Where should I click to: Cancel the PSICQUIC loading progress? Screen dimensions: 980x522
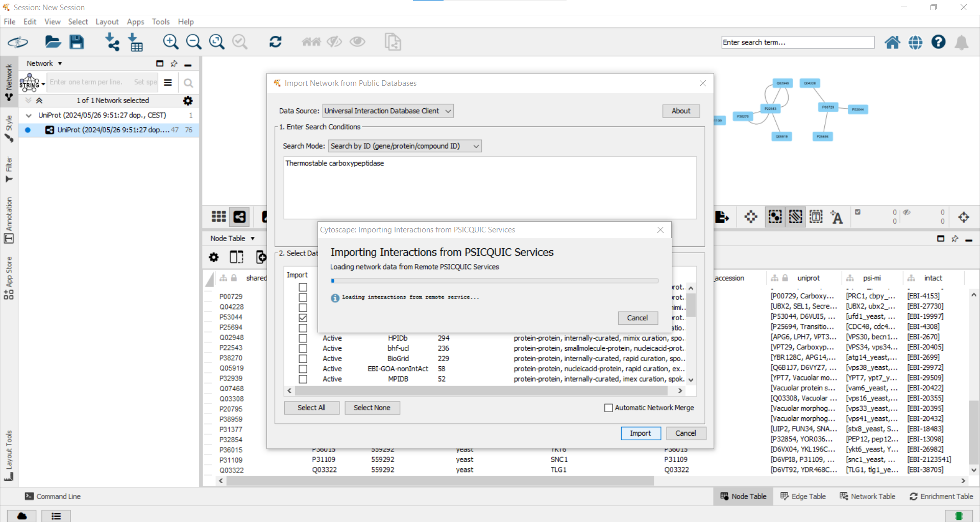[x=638, y=318]
